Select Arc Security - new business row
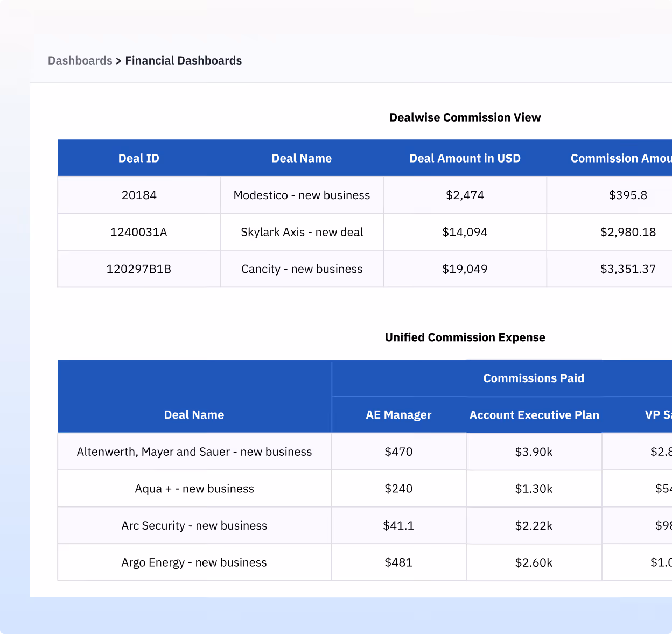Viewport: 672px width, 634px height. click(194, 525)
